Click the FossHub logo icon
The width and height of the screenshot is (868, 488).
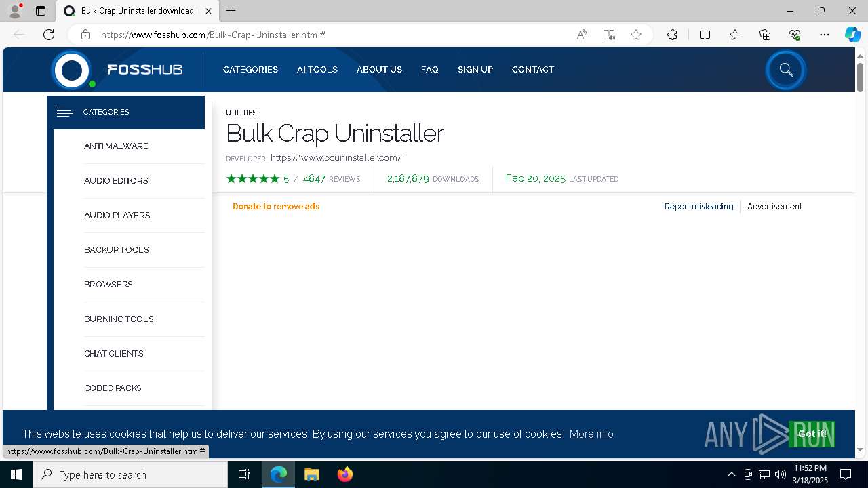click(x=72, y=70)
